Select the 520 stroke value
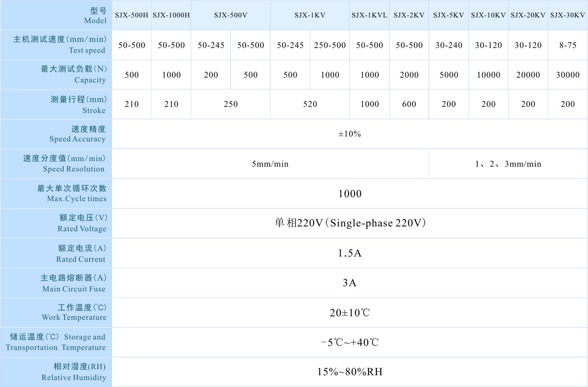 point(310,104)
